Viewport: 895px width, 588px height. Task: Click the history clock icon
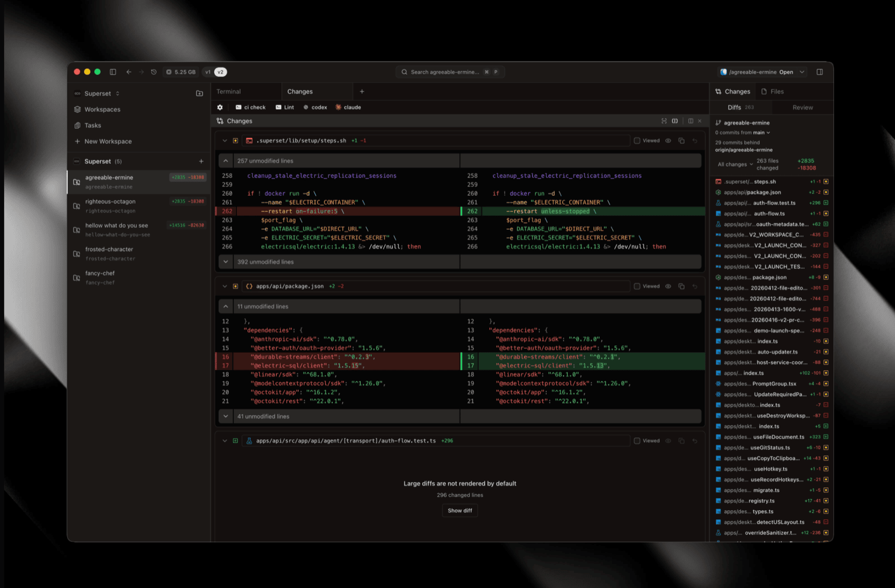point(154,72)
